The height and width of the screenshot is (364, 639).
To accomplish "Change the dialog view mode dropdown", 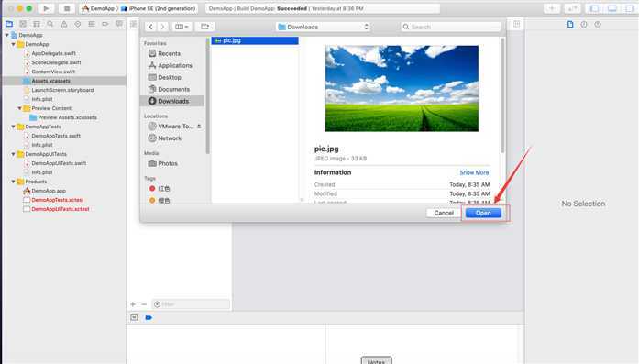I will (x=182, y=27).
